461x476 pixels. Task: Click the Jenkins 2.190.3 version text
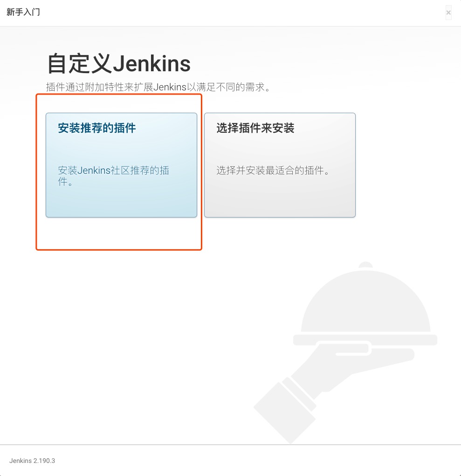(32, 461)
